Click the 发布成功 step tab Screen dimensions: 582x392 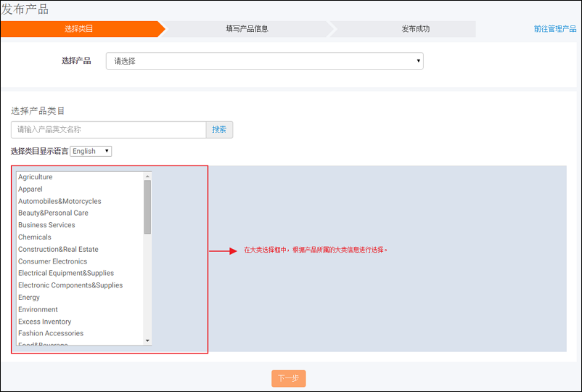415,29
